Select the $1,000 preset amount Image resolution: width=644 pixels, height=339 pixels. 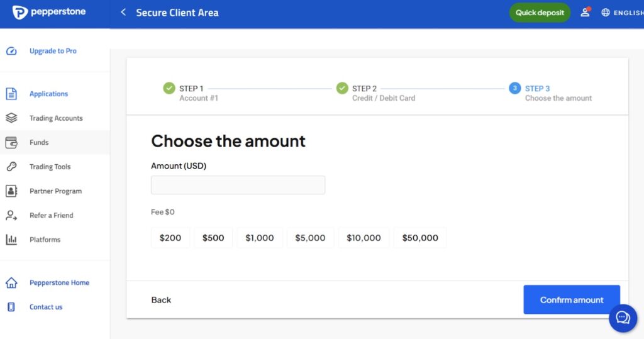pos(260,238)
